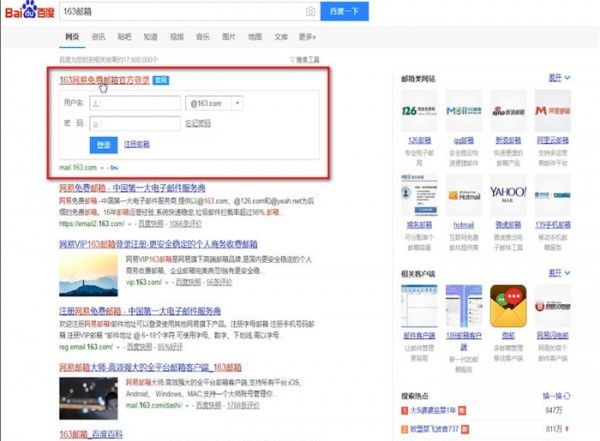
Task: Expand 展开 in the 邮箱类网站 panel
Action: (559, 78)
